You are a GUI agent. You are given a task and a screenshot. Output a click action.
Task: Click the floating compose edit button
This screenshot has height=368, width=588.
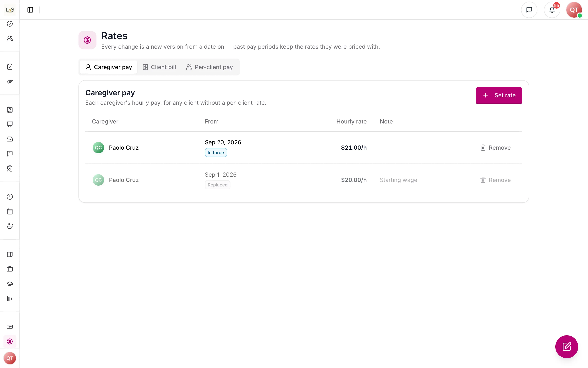(567, 347)
